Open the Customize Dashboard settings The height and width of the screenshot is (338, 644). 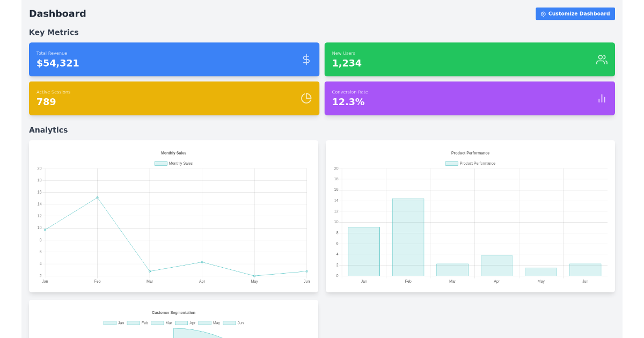click(575, 13)
